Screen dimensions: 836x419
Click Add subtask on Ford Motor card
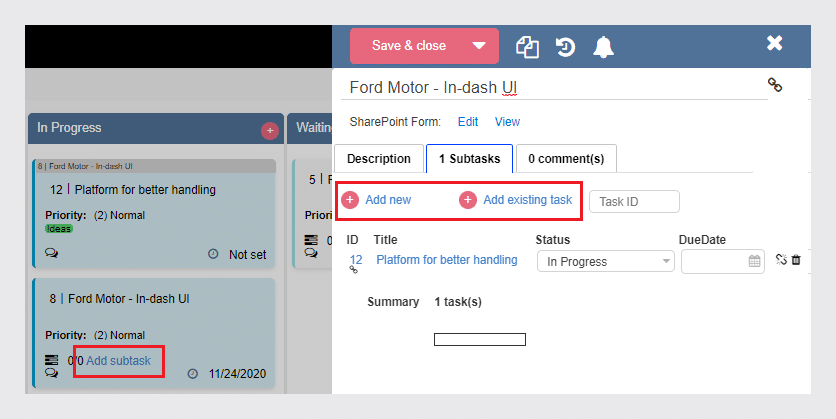(x=118, y=361)
